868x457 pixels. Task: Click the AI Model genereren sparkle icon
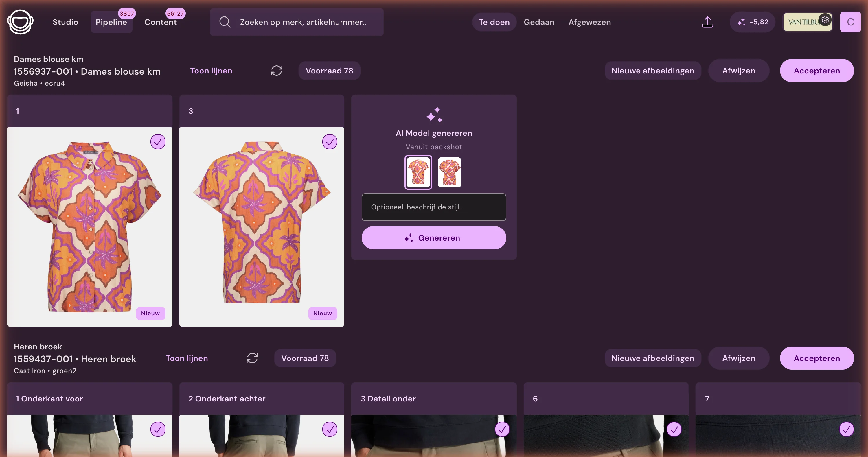[434, 115]
